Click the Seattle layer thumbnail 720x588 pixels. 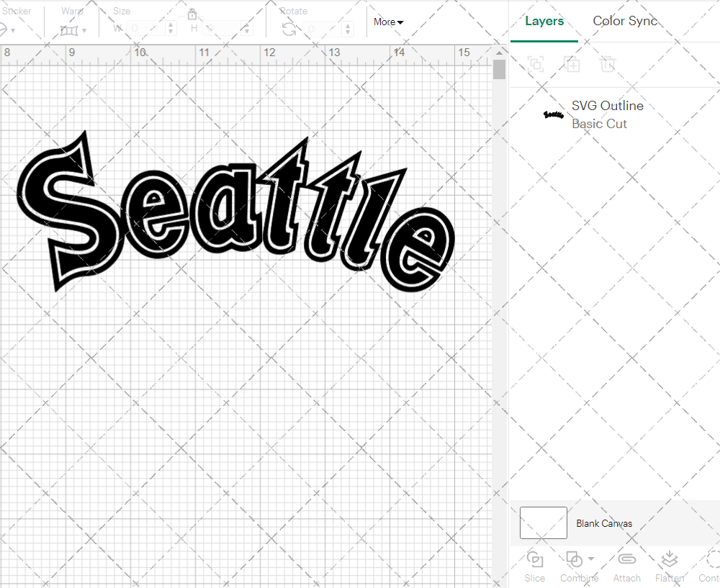pos(553,114)
